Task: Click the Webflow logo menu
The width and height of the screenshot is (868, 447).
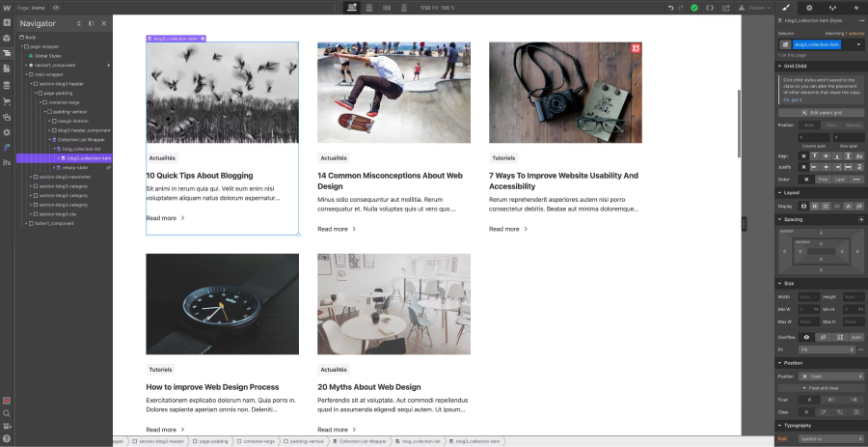Action: 7,8
